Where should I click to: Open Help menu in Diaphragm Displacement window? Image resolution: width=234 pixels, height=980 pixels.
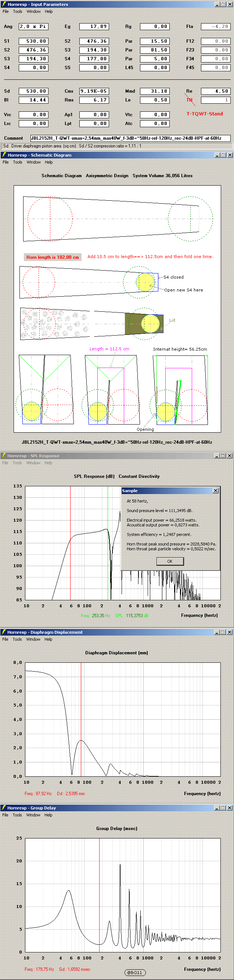[48, 639]
